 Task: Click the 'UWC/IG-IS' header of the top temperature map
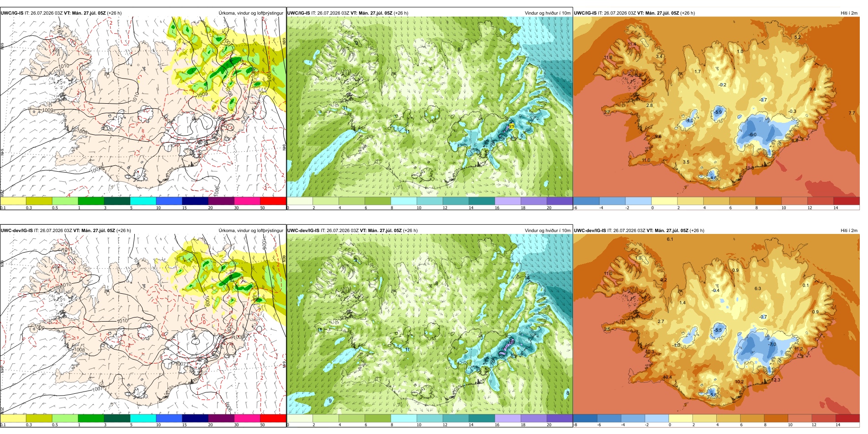tap(585, 13)
